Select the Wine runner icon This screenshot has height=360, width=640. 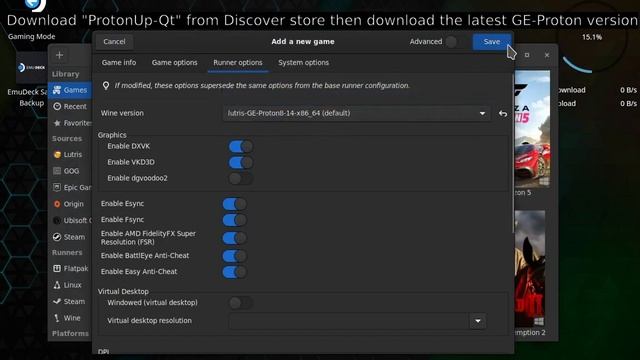(57, 318)
